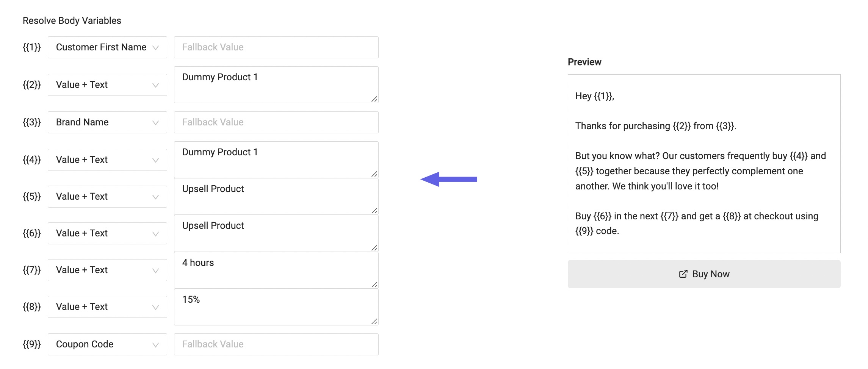Click the {{2}} Dummy Product 1 text area
Viewport: 868px width, 369px height.
(276, 85)
